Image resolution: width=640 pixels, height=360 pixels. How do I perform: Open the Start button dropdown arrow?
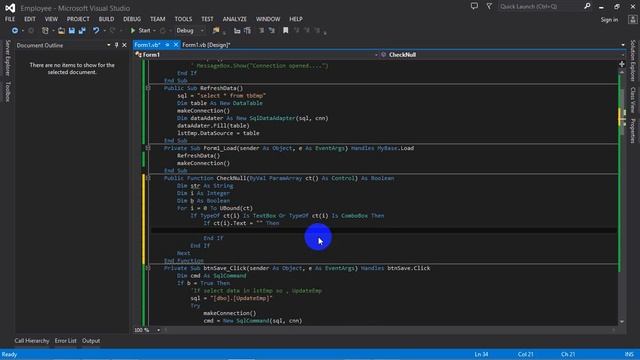pos(154,31)
